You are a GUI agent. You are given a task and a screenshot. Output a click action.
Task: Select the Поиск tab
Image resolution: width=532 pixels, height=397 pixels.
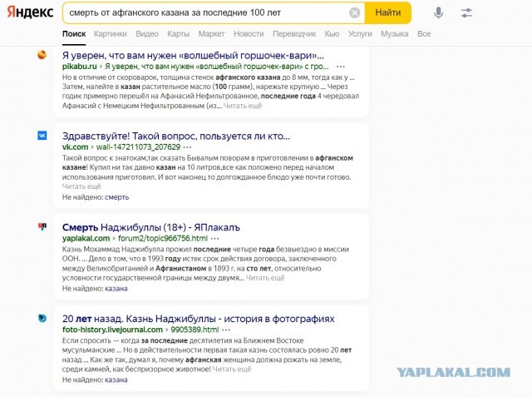click(x=74, y=34)
